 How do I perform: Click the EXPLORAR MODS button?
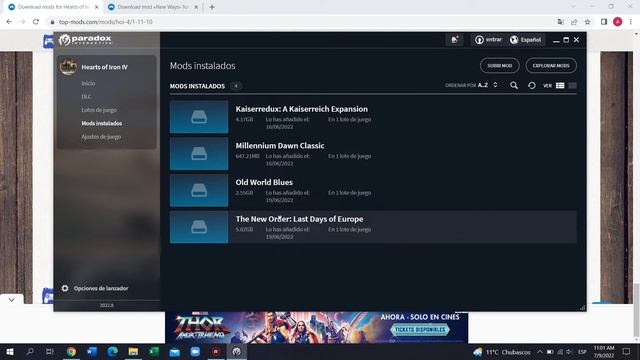[551, 66]
